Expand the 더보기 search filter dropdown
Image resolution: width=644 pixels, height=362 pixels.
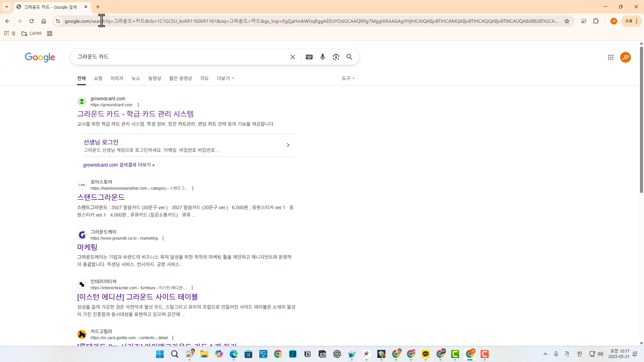click(x=225, y=78)
